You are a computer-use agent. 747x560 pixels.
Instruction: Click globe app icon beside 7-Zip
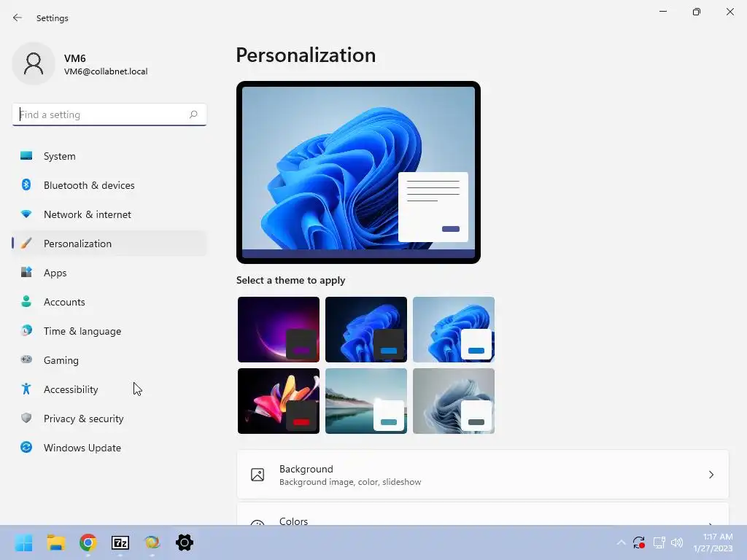click(152, 542)
